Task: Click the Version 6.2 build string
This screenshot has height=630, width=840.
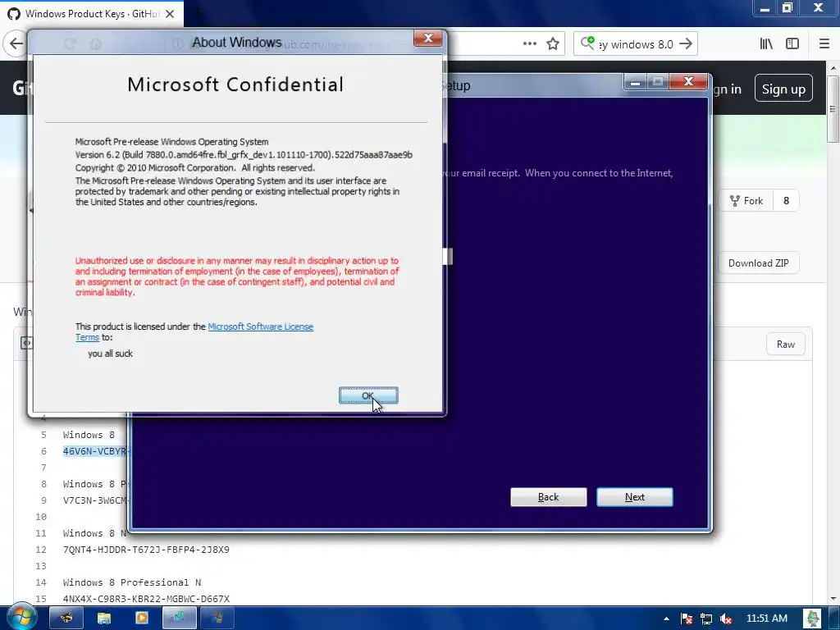Action: [x=244, y=155]
